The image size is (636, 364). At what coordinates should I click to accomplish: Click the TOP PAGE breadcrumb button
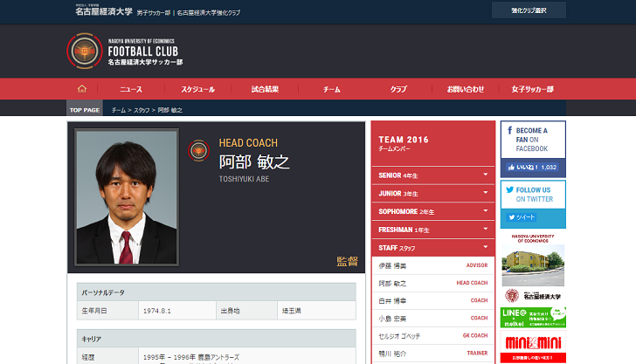coord(85,110)
